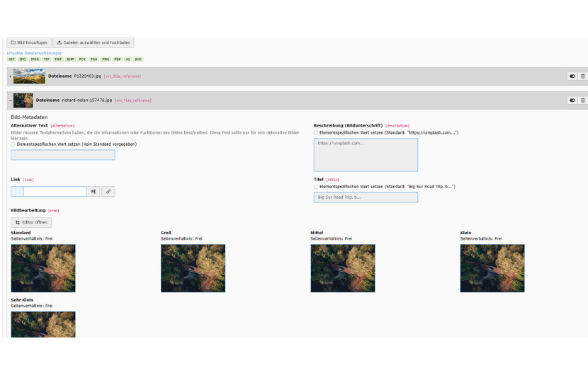The height and width of the screenshot is (375, 588).
Task: Click the Titel input field
Action: [366, 197]
